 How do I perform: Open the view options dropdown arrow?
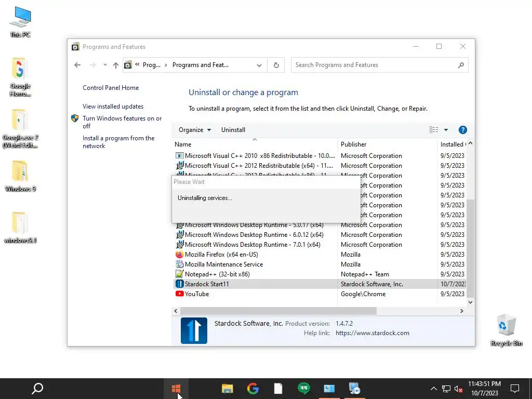pos(446,130)
